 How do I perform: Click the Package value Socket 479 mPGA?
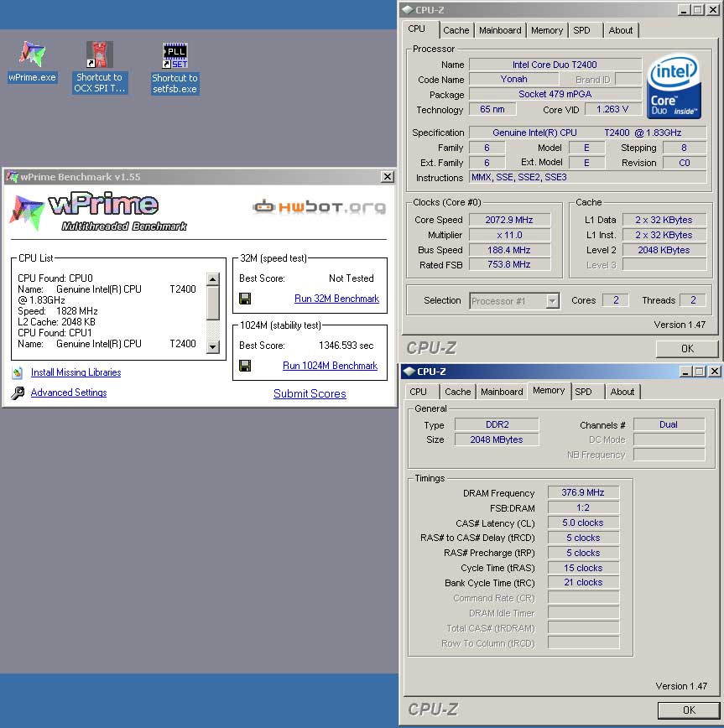tap(555, 94)
